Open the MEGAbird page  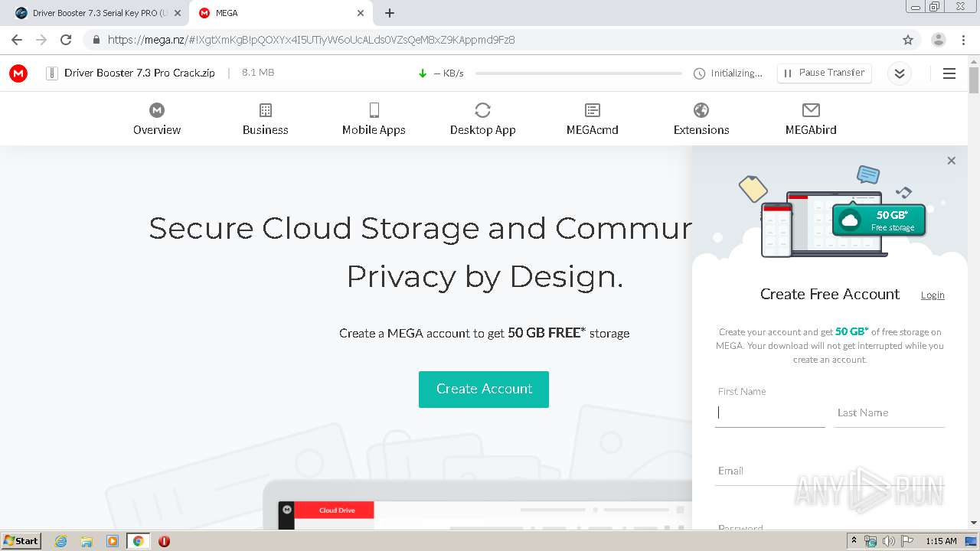[x=811, y=119]
